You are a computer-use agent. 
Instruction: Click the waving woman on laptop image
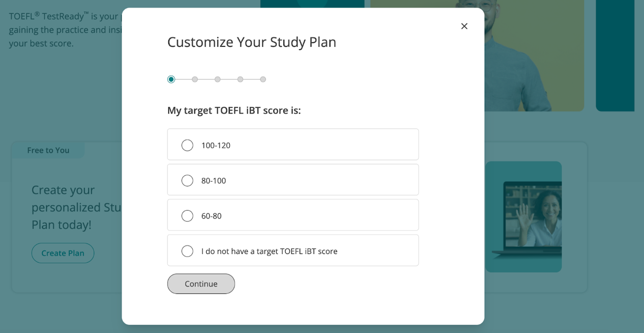[529, 216]
